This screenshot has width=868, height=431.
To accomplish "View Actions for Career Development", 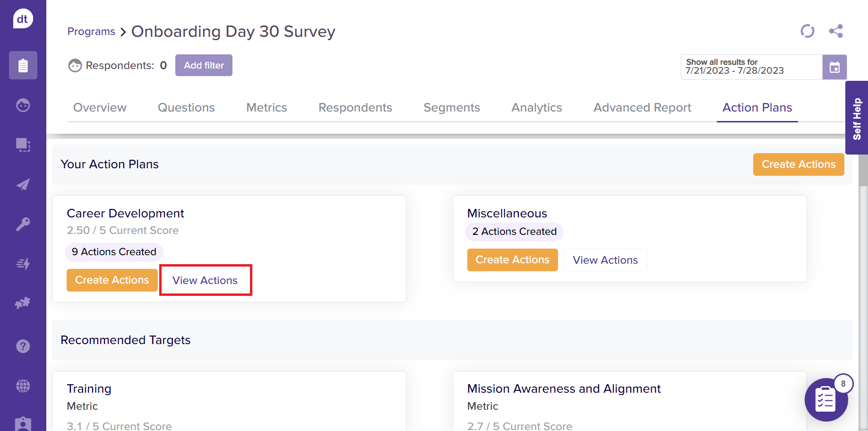I will (205, 280).
